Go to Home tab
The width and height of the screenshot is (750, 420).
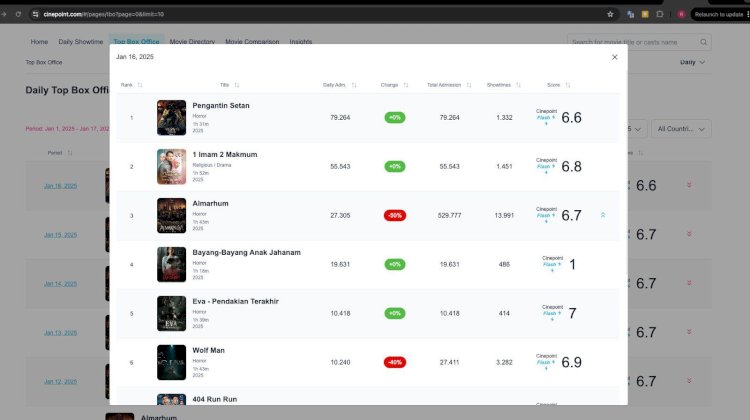(39, 42)
